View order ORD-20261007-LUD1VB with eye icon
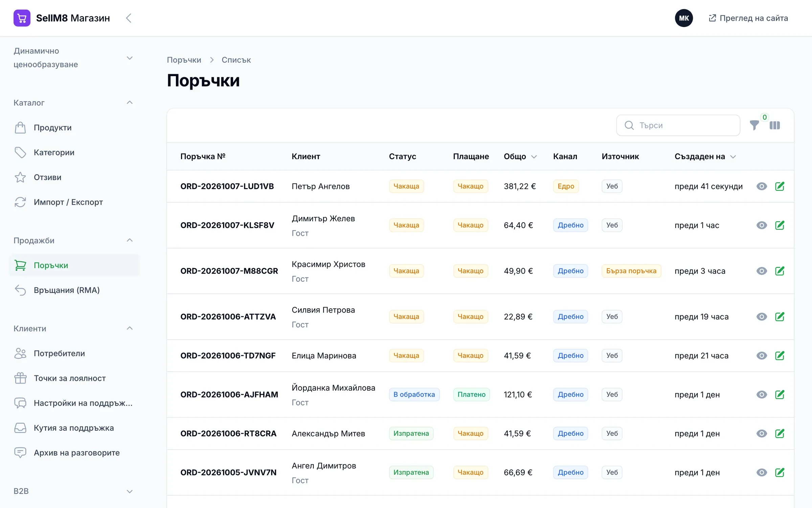 (x=762, y=186)
